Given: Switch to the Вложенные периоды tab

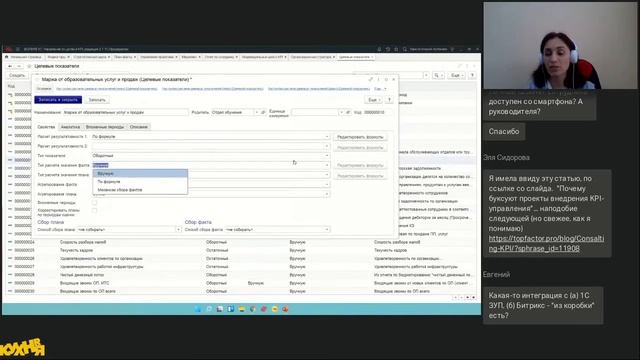Looking at the screenshot, I should pyautogui.click(x=104, y=127).
